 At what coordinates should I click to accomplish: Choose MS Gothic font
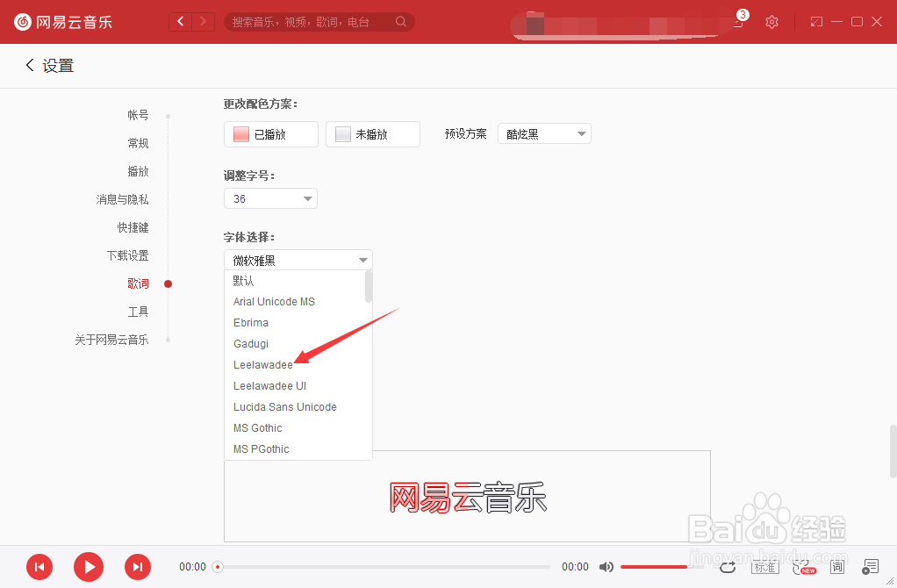[x=295, y=428]
